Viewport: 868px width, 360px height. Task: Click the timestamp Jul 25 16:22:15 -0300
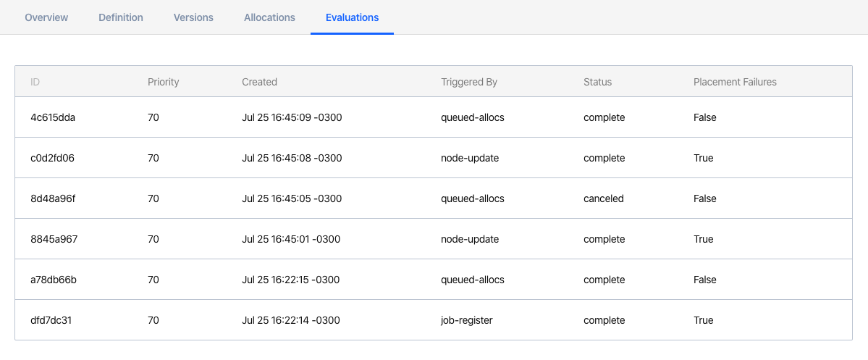[x=290, y=280]
